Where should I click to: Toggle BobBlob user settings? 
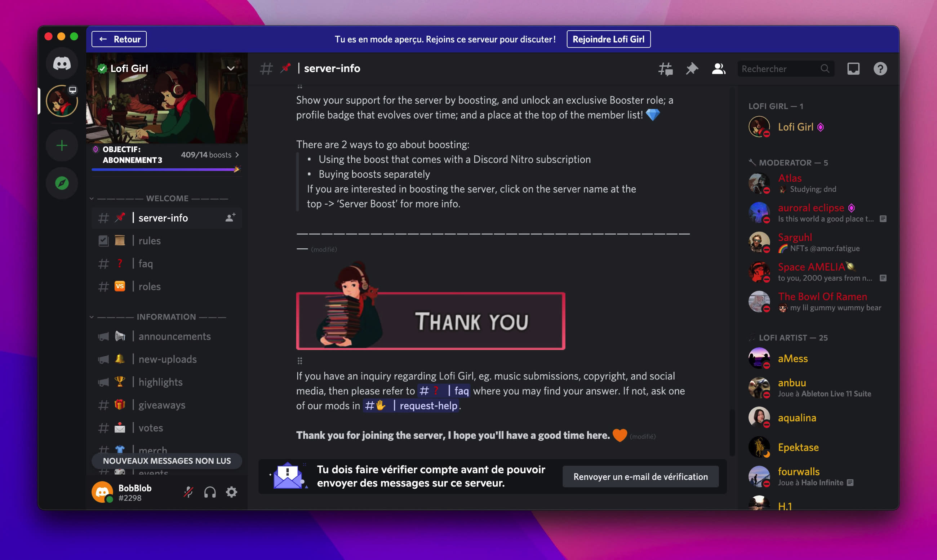231,492
